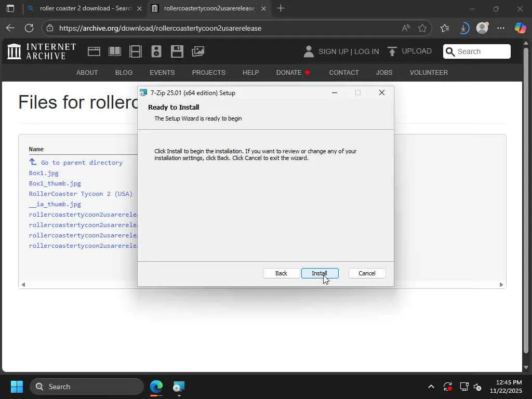This screenshot has width=532, height=399.
Task: Open the Internet Archive home logo
Action: click(42, 51)
